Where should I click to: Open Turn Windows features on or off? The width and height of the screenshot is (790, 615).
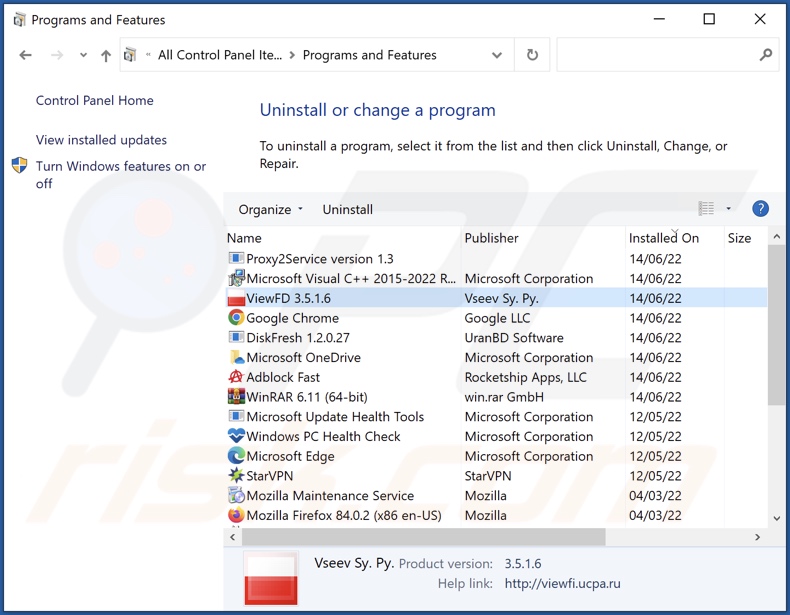tap(121, 174)
